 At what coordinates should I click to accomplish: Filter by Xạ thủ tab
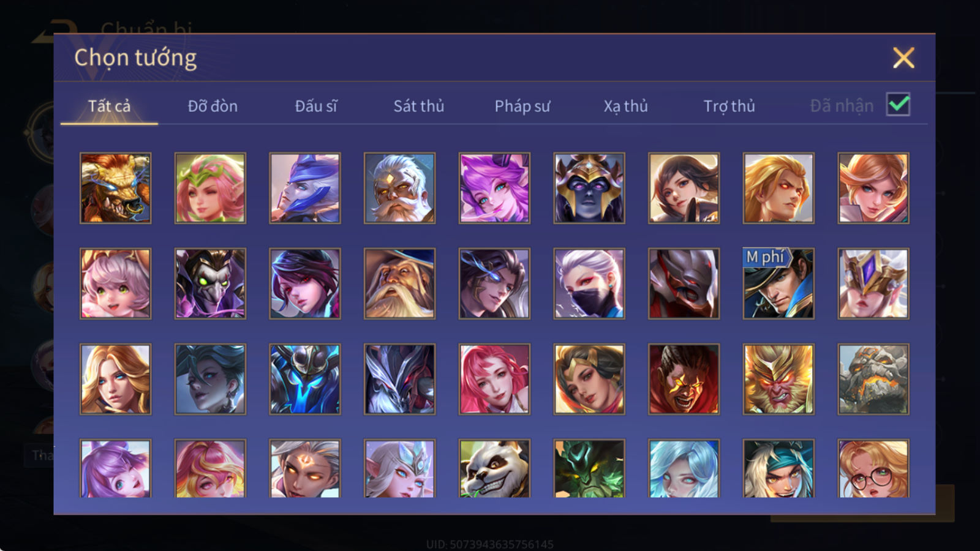[625, 106]
